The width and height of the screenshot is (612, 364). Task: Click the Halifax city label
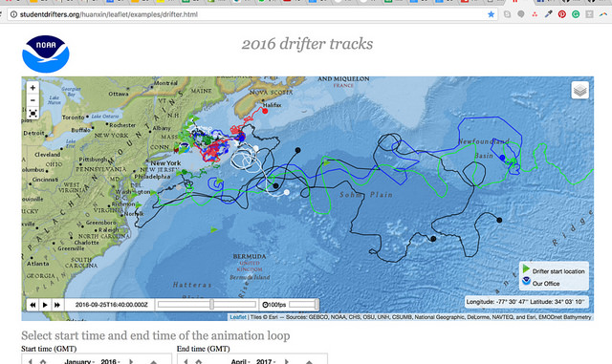[x=272, y=105]
